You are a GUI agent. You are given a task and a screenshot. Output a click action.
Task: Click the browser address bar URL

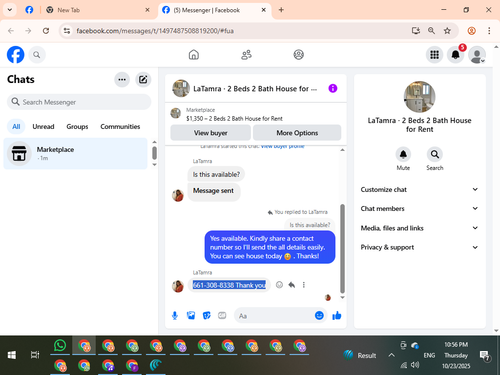155,31
